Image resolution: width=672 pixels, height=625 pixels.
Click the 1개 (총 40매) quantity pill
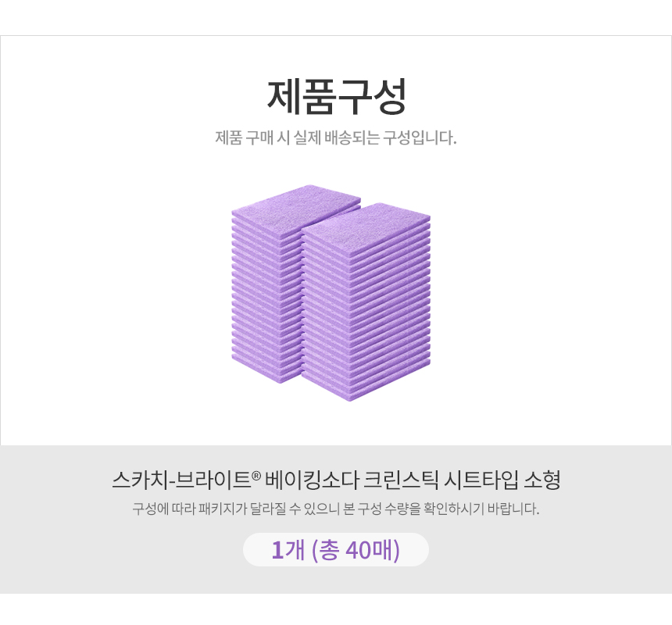click(x=336, y=549)
